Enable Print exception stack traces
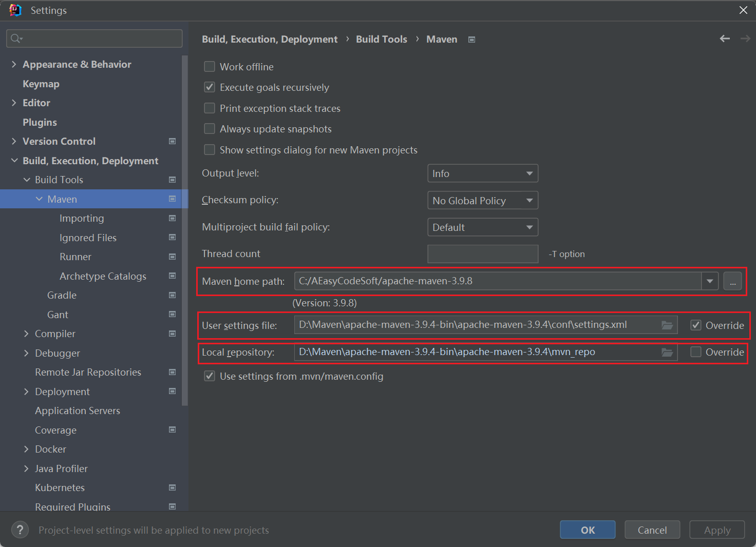Image resolution: width=756 pixels, height=547 pixels. point(210,108)
